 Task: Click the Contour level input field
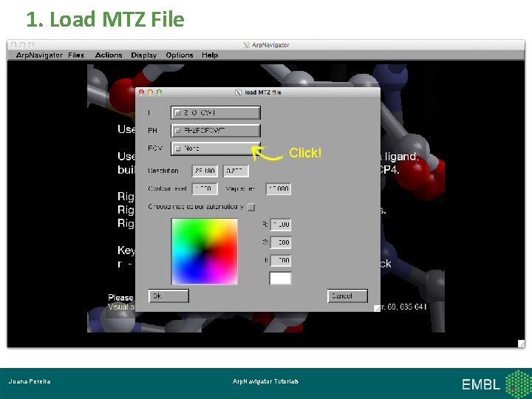[x=205, y=188]
